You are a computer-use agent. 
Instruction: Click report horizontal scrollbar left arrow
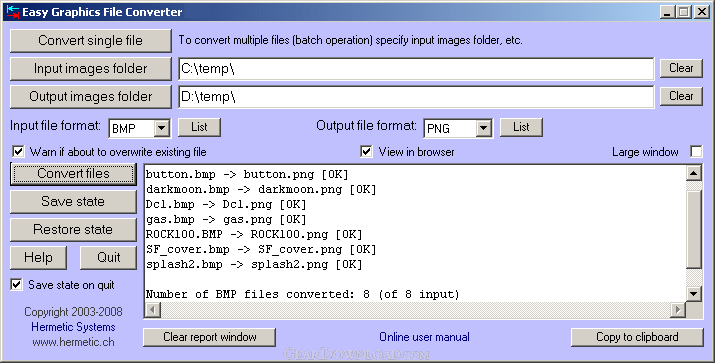click(152, 310)
